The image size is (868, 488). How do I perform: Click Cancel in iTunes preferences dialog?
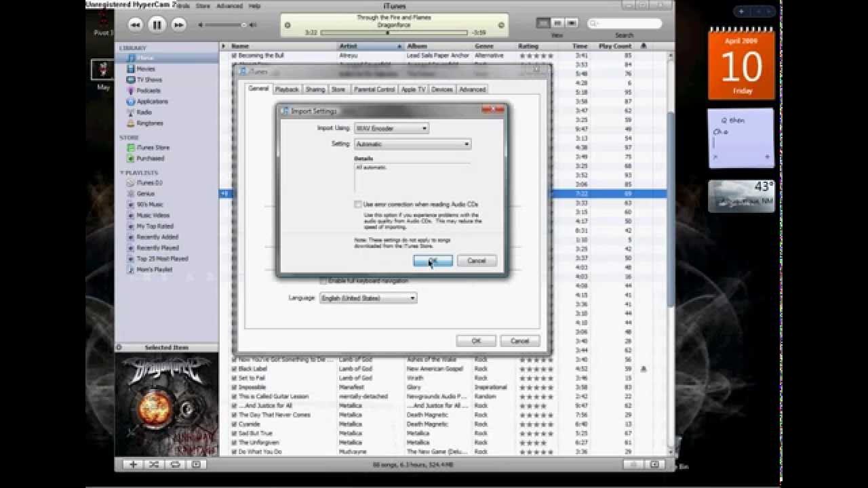(x=519, y=341)
